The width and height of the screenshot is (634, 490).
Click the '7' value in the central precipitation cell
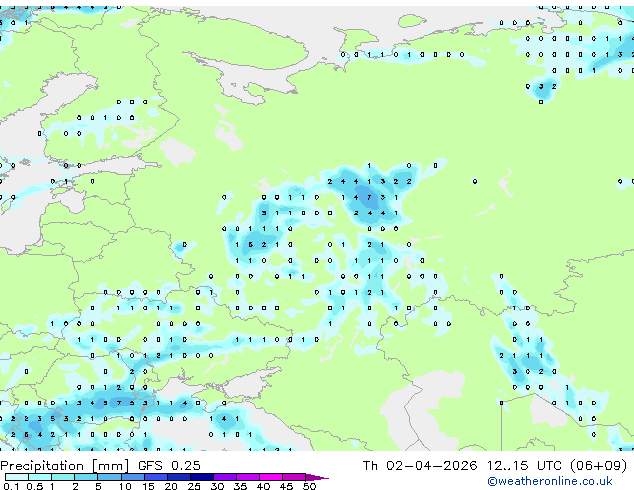pyautogui.click(x=369, y=198)
